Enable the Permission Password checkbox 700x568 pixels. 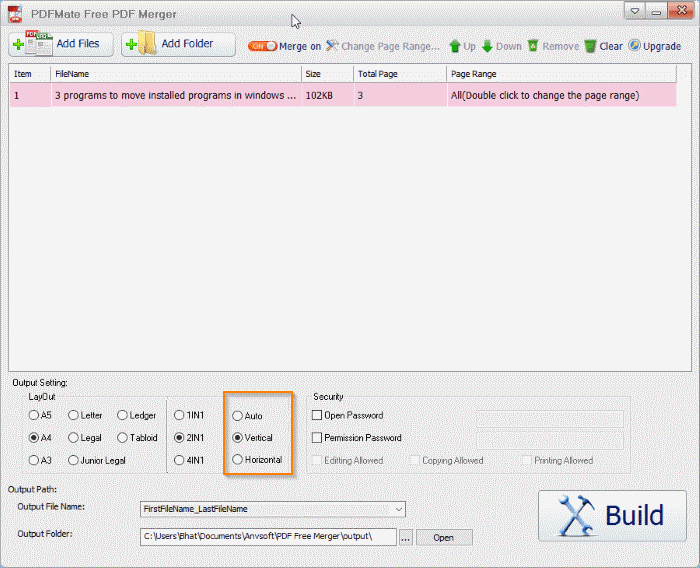(317, 438)
